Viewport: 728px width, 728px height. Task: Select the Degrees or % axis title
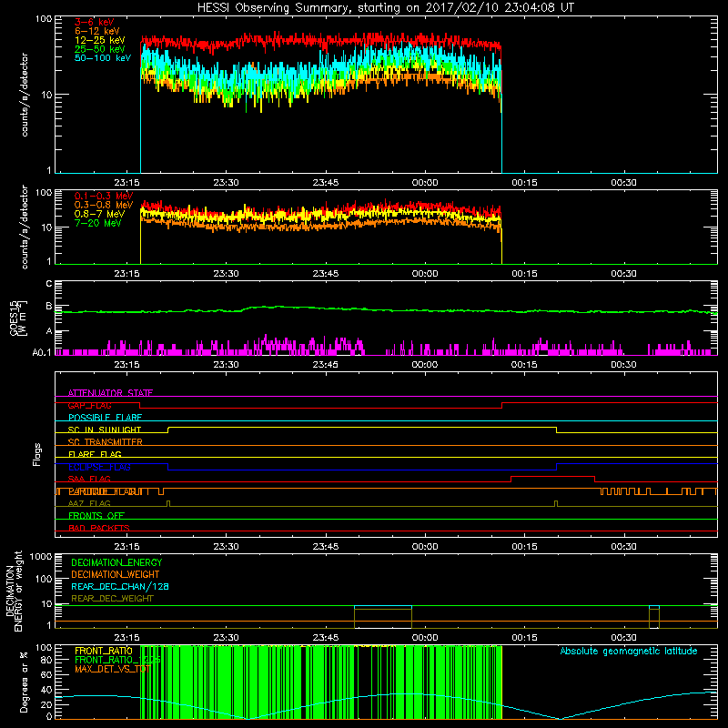pos(24,682)
